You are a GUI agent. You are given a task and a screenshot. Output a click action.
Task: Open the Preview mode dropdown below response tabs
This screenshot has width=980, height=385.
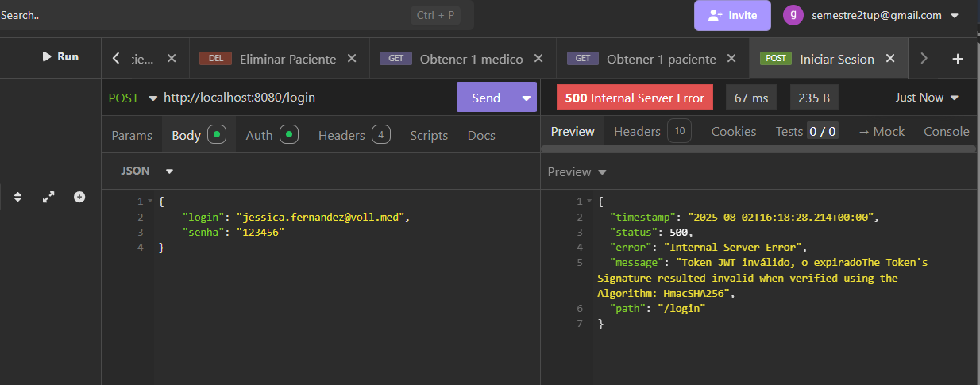[577, 171]
